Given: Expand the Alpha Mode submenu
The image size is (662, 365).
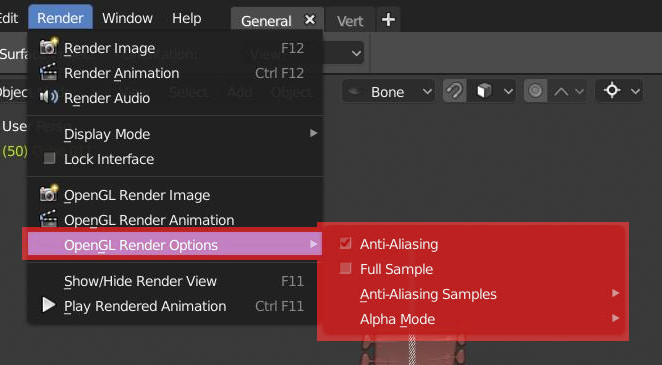Looking at the screenshot, I should pyautogui.click(x=473, y=319).
